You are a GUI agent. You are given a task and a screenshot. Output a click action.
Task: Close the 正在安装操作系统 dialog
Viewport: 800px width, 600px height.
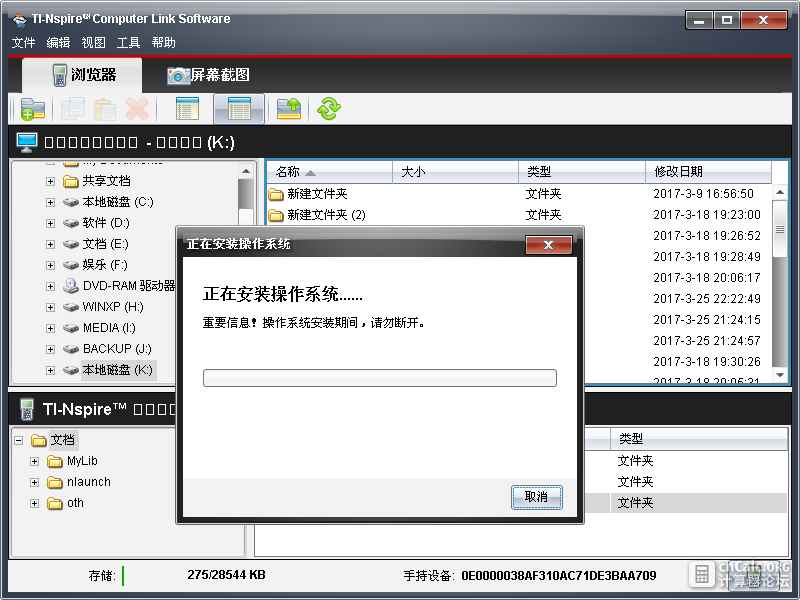[x=548, y=245]
